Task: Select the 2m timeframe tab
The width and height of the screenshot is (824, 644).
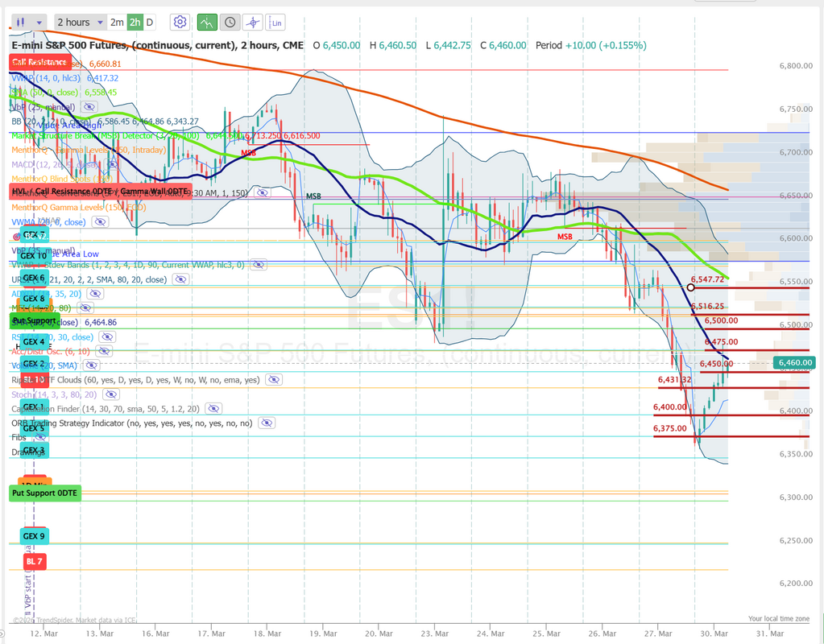Action: 117,22
